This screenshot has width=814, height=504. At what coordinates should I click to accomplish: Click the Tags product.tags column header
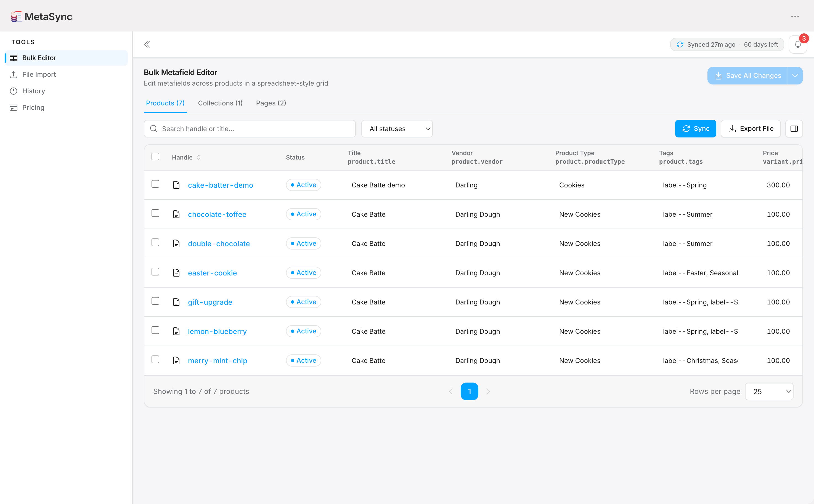[681, 157]
